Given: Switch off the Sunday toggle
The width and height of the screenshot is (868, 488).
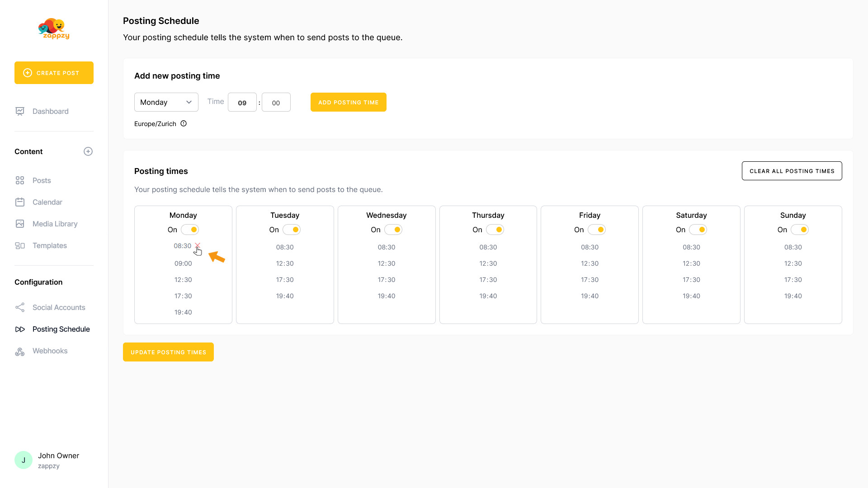Looking at the screenshot, I should (x=799, y=230).
